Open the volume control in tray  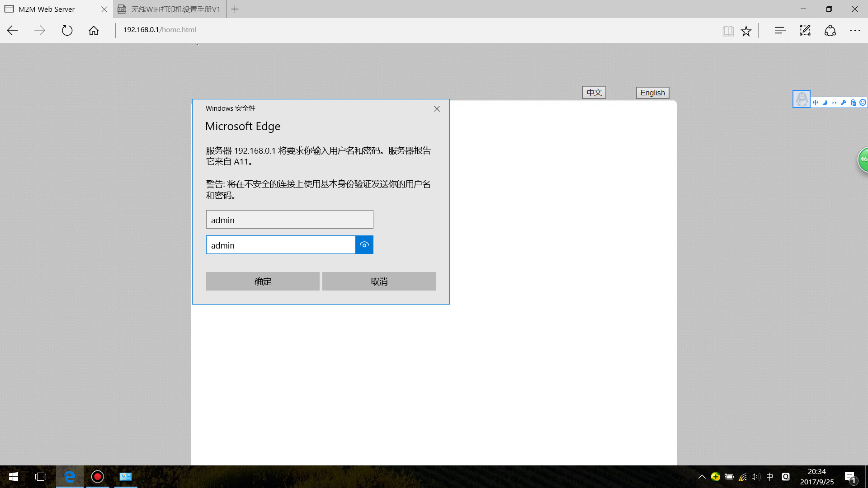pos(755,477)
